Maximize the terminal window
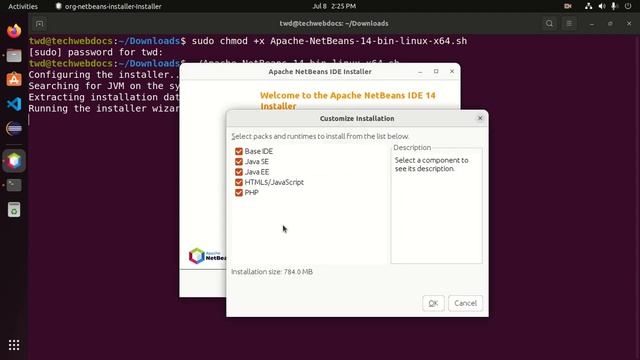640x360 pixels. pos(610,24)
